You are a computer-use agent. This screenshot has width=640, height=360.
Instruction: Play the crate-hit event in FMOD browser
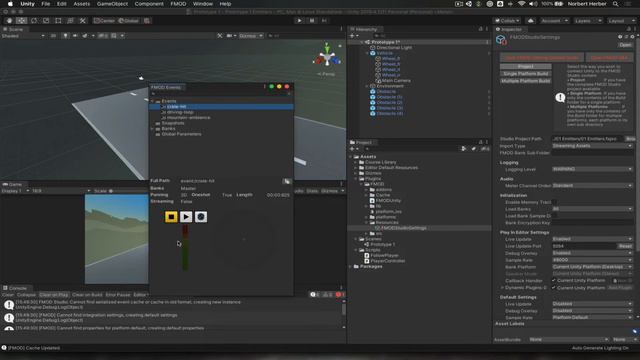click(186, 217)
